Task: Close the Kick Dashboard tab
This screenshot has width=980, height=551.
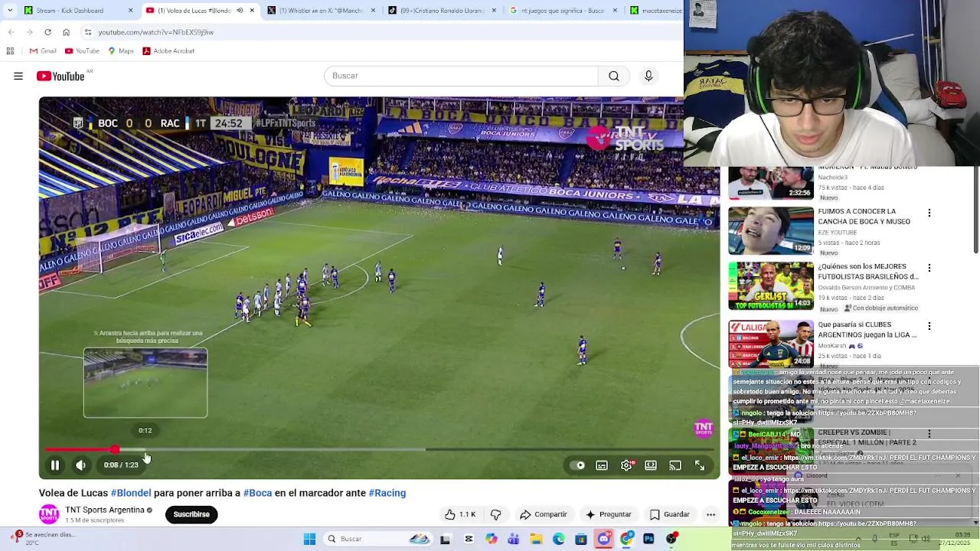Action: 130,11
